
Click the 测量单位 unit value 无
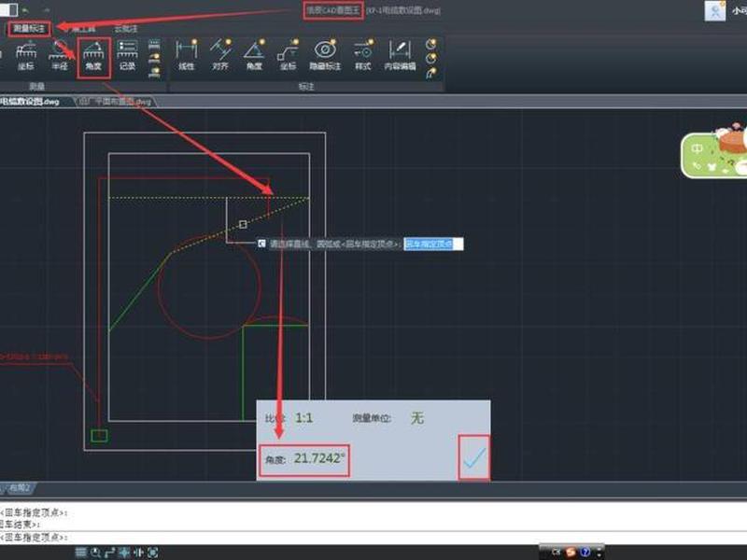tap(417, 418)
